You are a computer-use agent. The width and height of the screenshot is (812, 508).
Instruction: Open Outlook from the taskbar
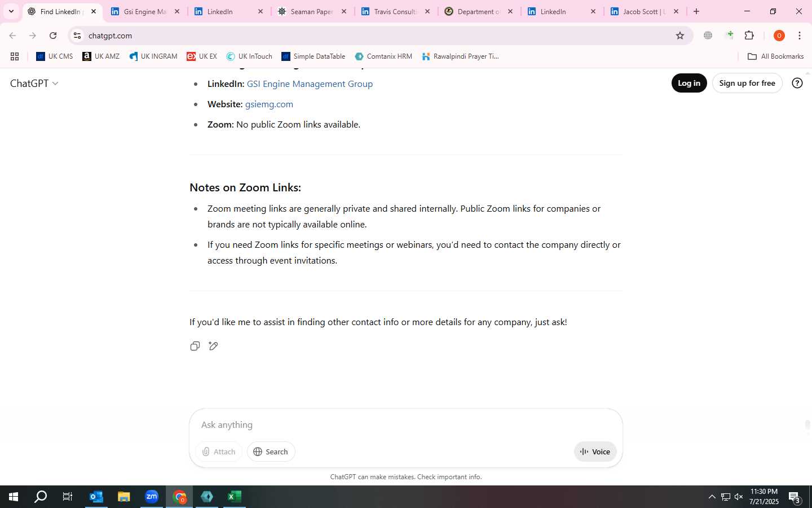(96, 497)
